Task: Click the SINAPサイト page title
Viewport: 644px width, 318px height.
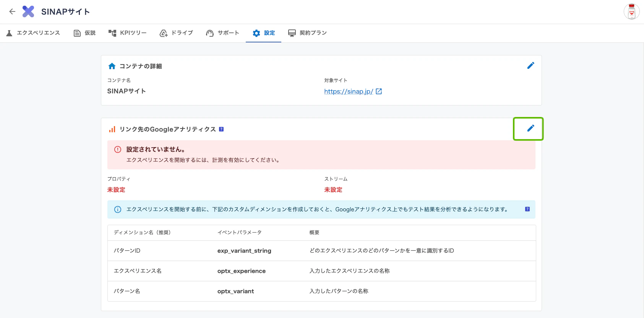Action: [66, 12]
